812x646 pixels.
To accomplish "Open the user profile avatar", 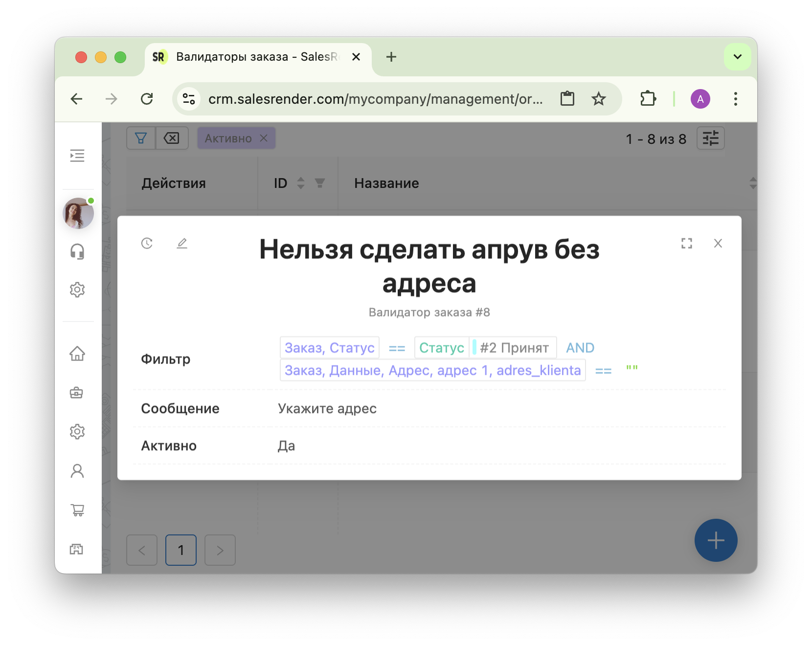I will coord(78,213).
